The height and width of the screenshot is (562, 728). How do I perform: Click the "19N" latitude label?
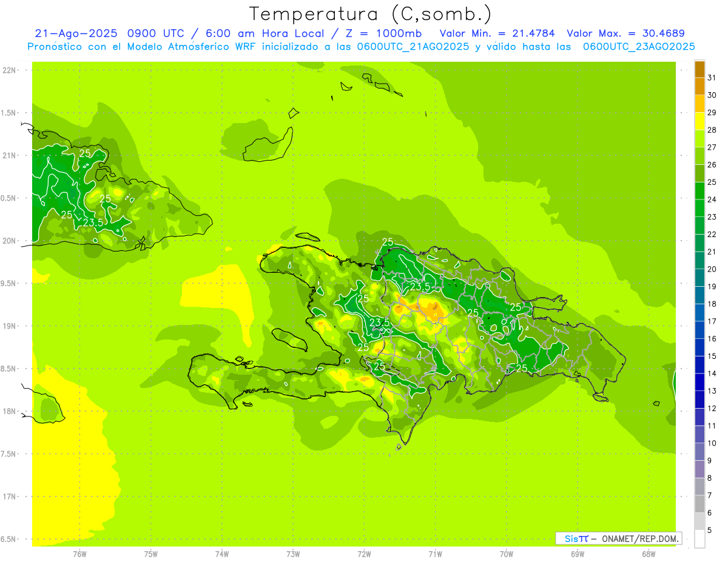pyautogui.click(x=9, y=326)
